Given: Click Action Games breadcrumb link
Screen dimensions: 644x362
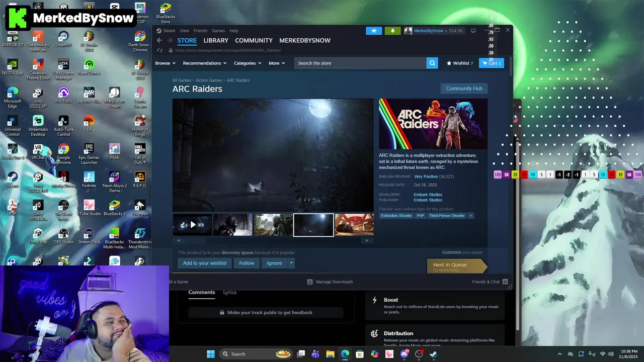Looking at the screenshot, I should [x=209, y=80].
